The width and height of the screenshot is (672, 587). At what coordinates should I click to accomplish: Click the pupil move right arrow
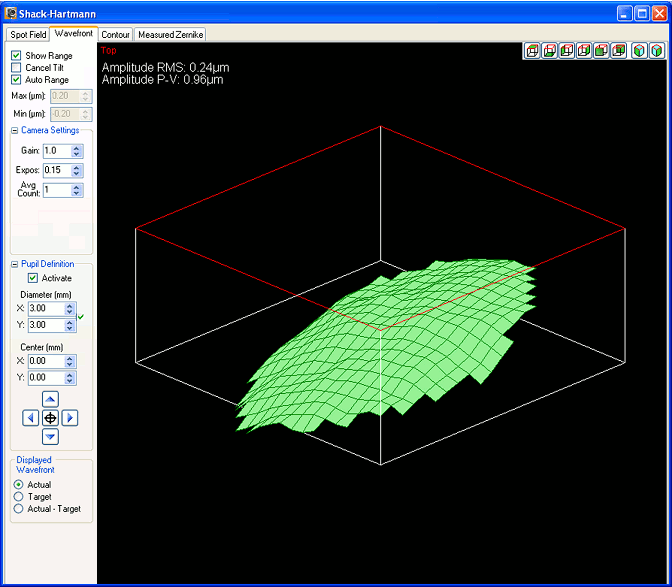(x=70, y=418)
